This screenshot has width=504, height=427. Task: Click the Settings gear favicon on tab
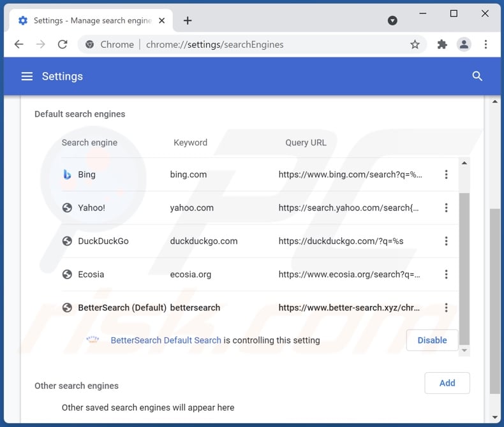23,20
